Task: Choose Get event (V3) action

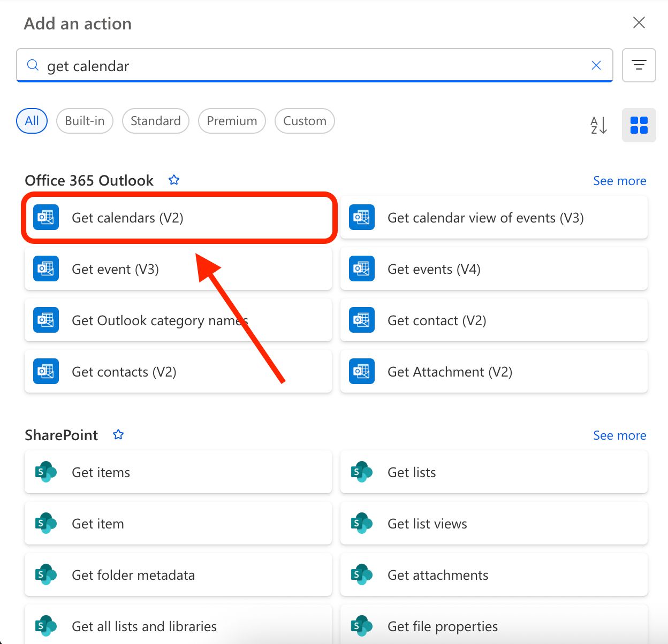Action: point(178,269)
